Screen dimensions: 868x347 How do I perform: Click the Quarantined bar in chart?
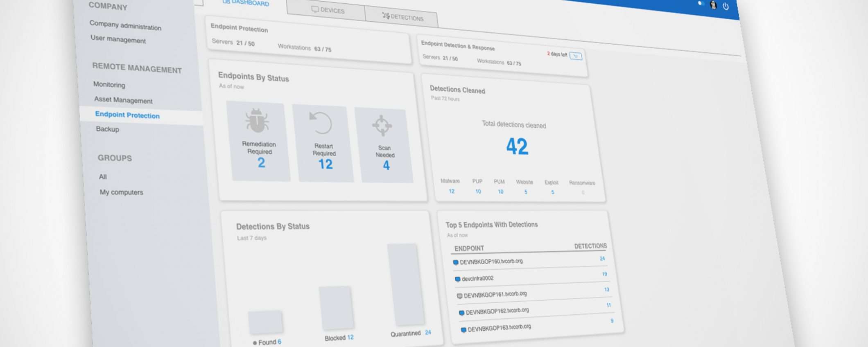(405, 284)
